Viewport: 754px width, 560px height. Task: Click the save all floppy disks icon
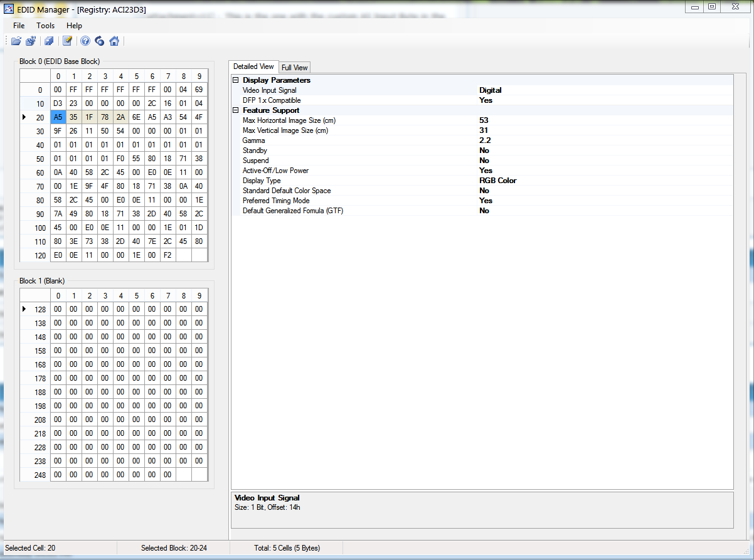pos(49,41)
